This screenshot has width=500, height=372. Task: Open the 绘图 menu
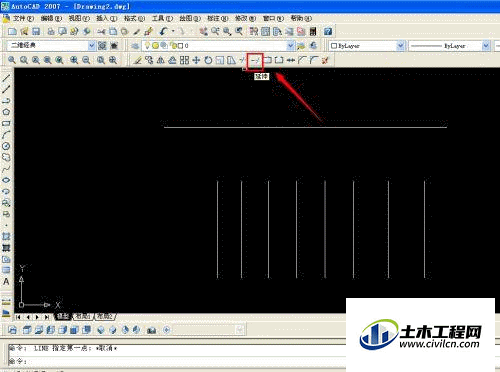[190, 18]
